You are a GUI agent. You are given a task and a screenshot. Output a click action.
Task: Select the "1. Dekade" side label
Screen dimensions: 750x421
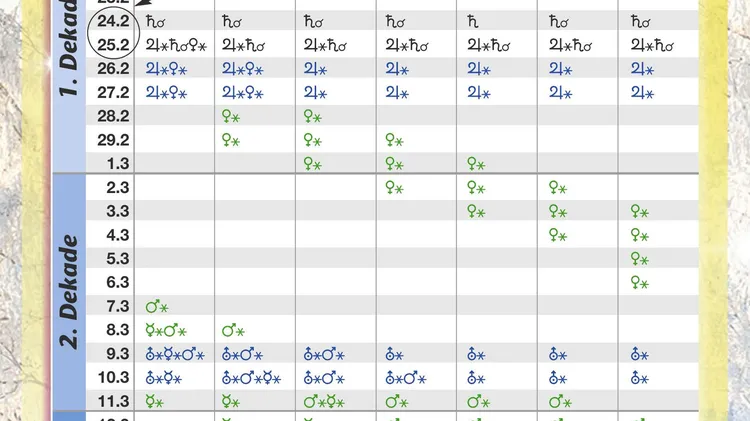pos(68,48)
